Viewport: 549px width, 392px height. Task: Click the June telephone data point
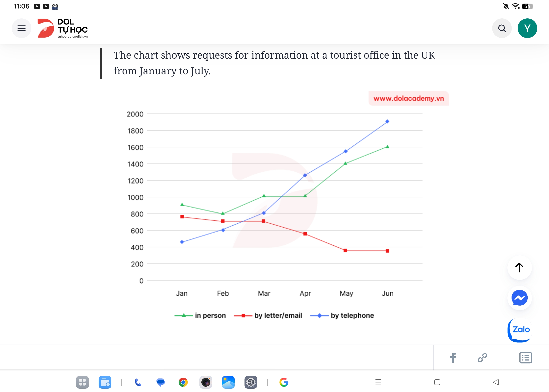pyautogui.click(x=387, y=121)
